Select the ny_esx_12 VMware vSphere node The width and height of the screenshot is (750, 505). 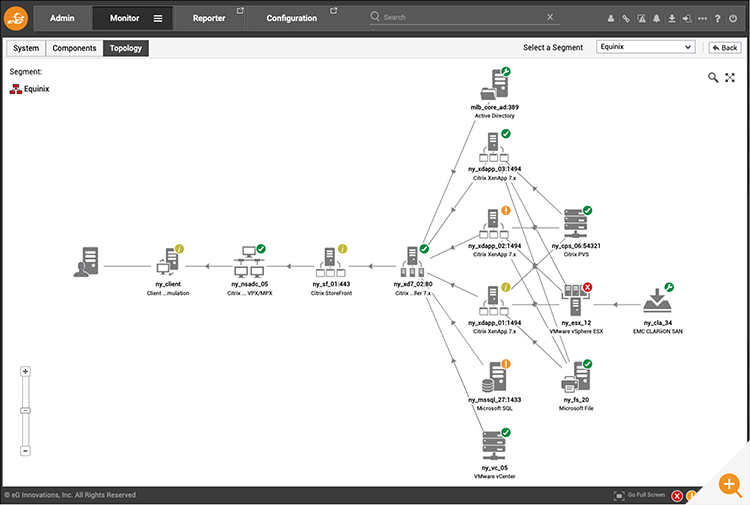point(576,300)
